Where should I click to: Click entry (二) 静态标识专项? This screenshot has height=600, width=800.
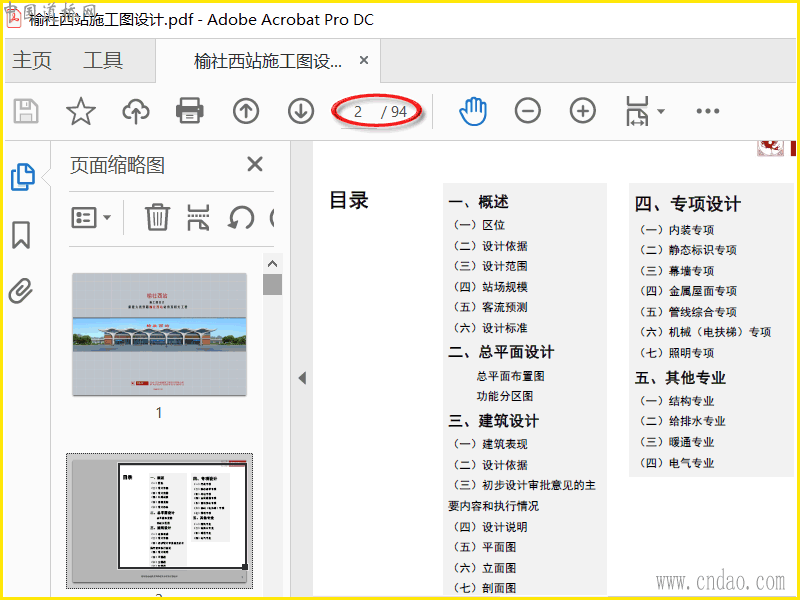(x=688, y=250)
